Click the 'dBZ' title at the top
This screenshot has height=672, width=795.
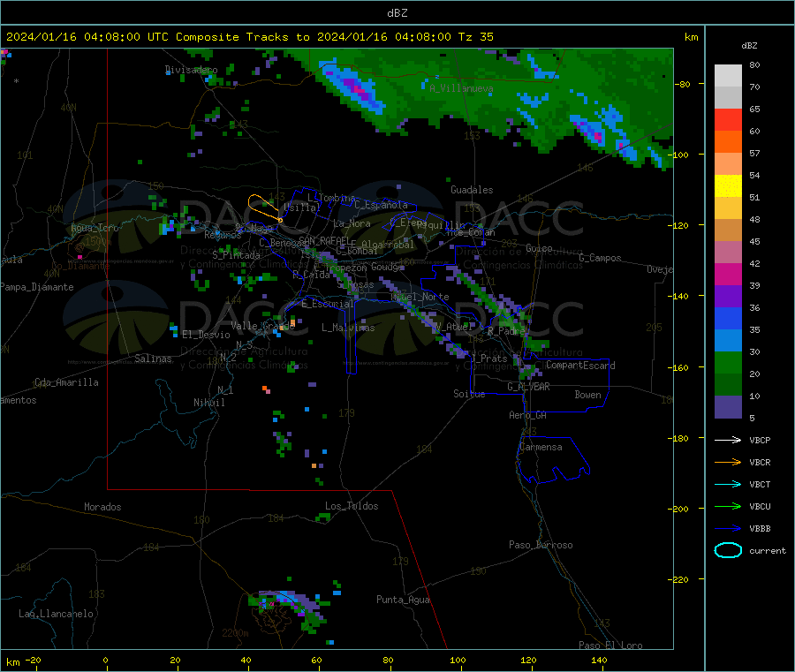pos(397,13)
